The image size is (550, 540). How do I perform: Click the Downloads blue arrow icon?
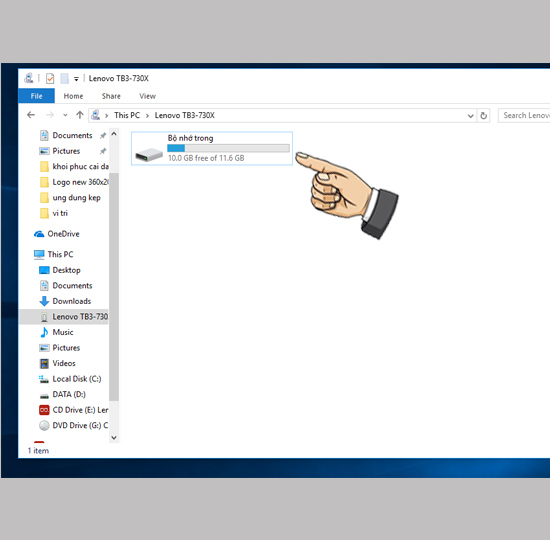[x=44, y=301]
